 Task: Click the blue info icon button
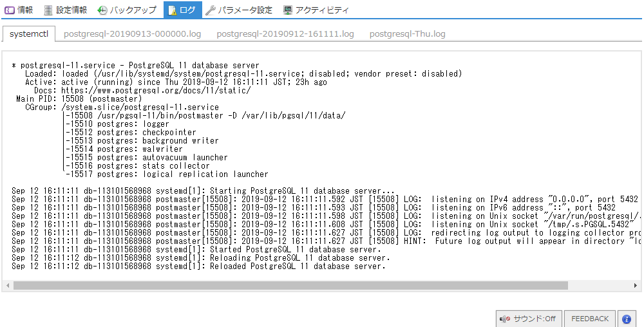(626, 319)
